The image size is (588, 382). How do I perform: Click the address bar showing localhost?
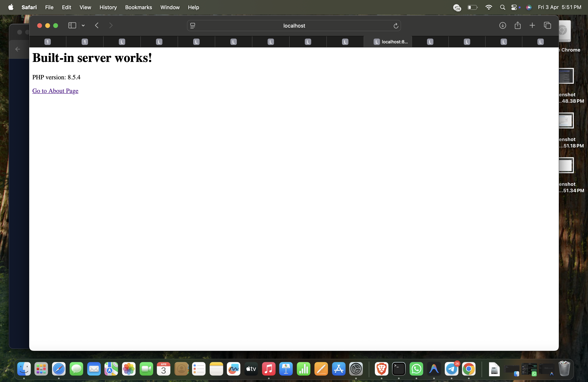[x=294, y=25]
